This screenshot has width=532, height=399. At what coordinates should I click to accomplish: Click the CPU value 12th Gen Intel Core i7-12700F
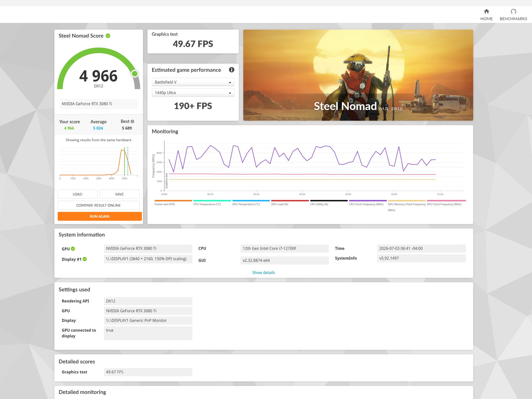pyautogui.click(x=284, y=249)
